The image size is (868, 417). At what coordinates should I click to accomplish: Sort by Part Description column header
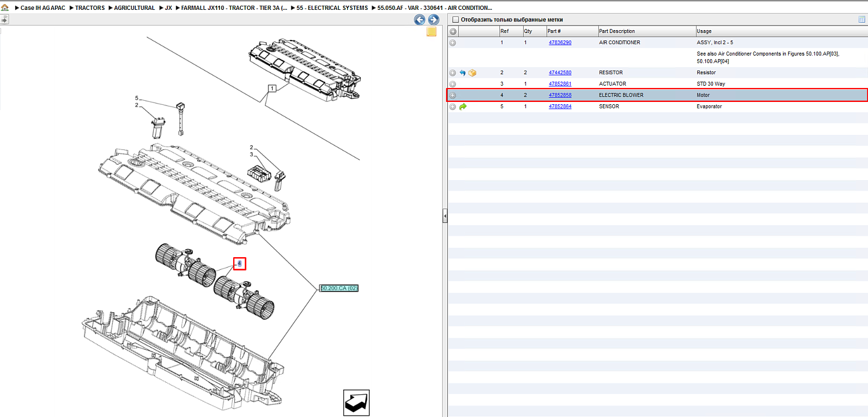point(646,31)
